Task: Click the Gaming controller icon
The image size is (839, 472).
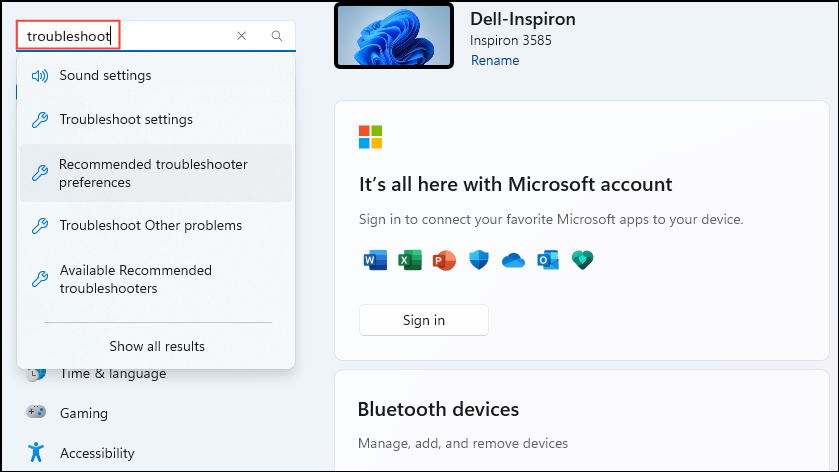Action: [x=36, y=412]
